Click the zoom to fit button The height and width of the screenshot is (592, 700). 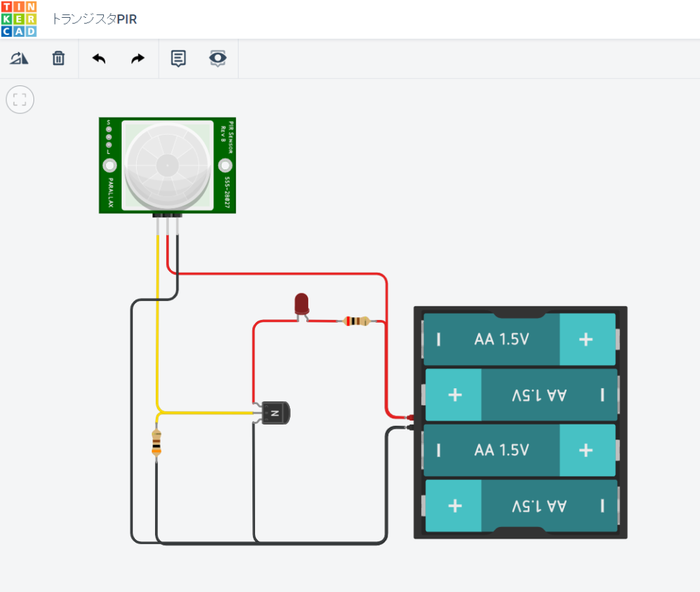point(20,100)
